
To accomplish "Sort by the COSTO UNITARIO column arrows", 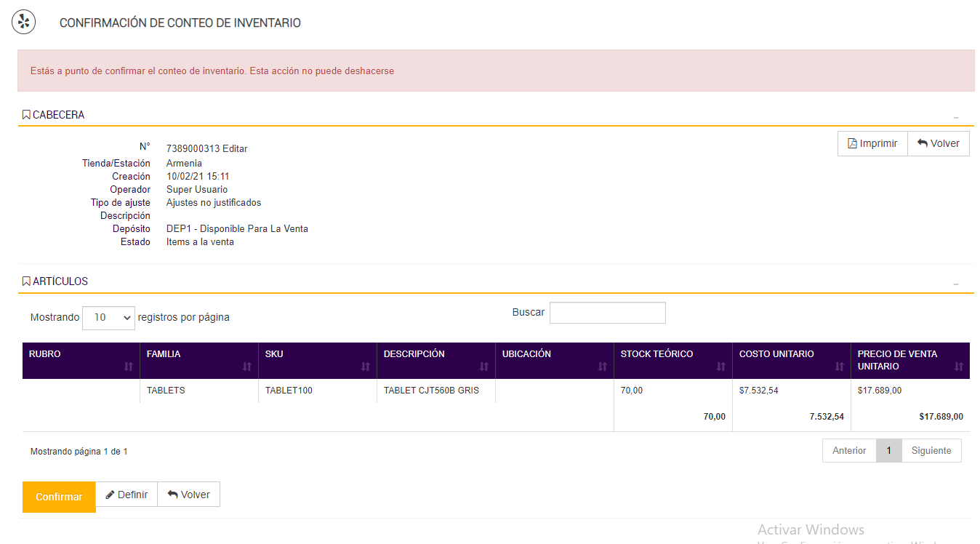I will point(840,367).
